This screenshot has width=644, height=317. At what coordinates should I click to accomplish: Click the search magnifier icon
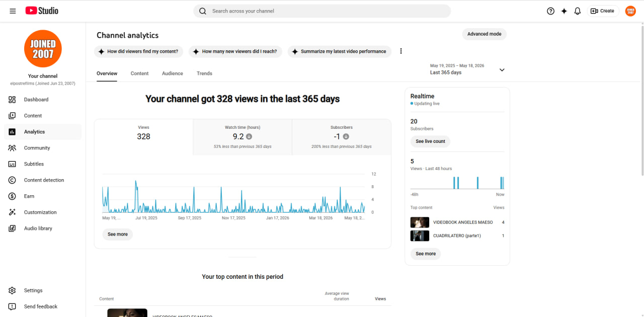tap(203, 11)
